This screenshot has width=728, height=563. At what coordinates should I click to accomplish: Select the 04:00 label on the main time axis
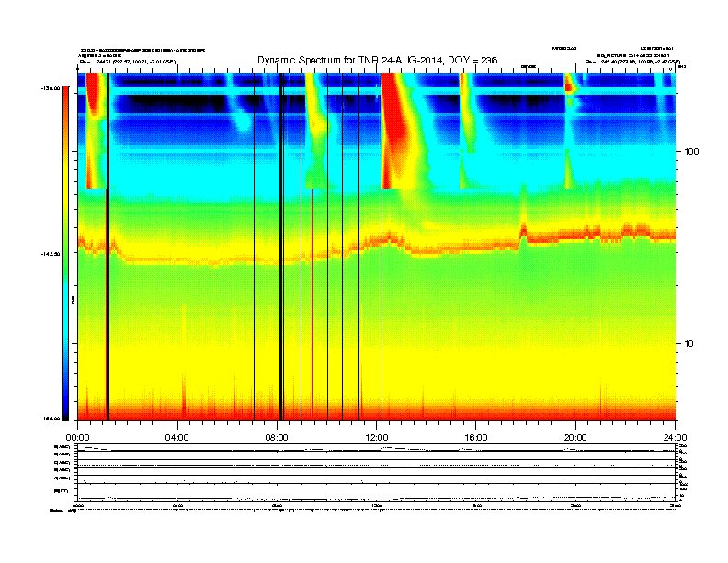point(177,438)
